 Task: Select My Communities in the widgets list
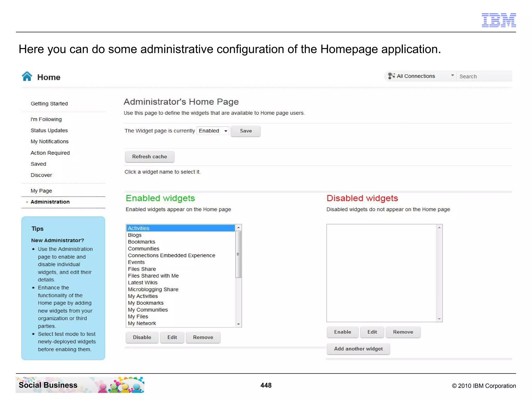[x=181, y=310]
